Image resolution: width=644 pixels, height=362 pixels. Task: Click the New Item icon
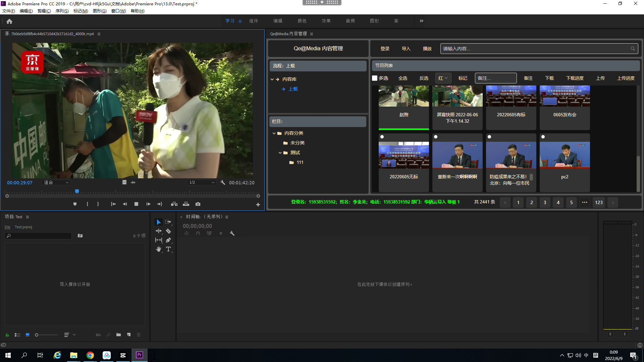129,335
